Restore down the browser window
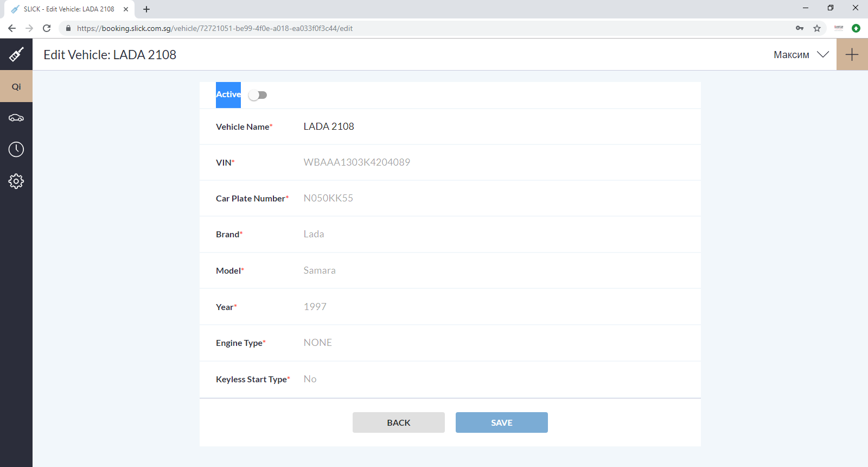Viewport: 868px width, 467px height. [x=831, y=8]
